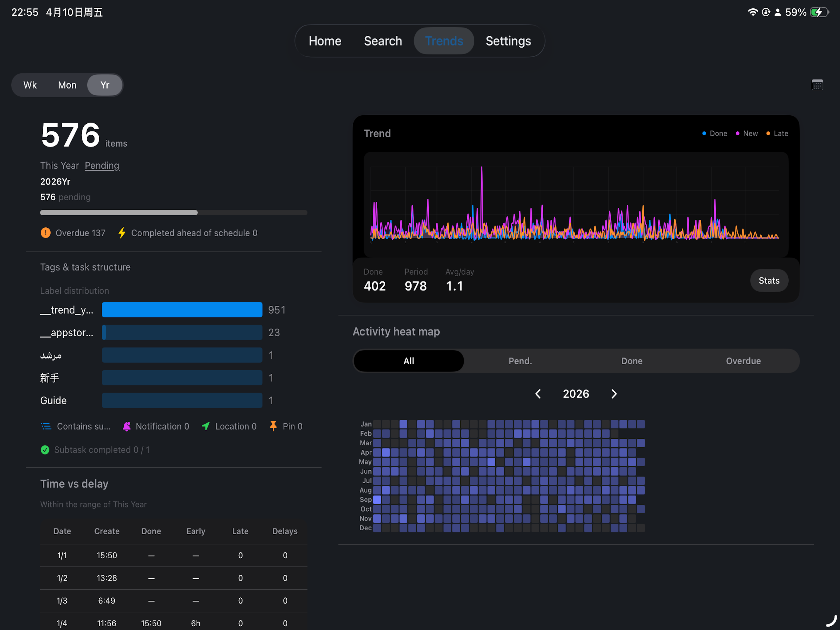Open the Home tab
The width and height of the screenshot is (840, 630).
coord(325,41)
